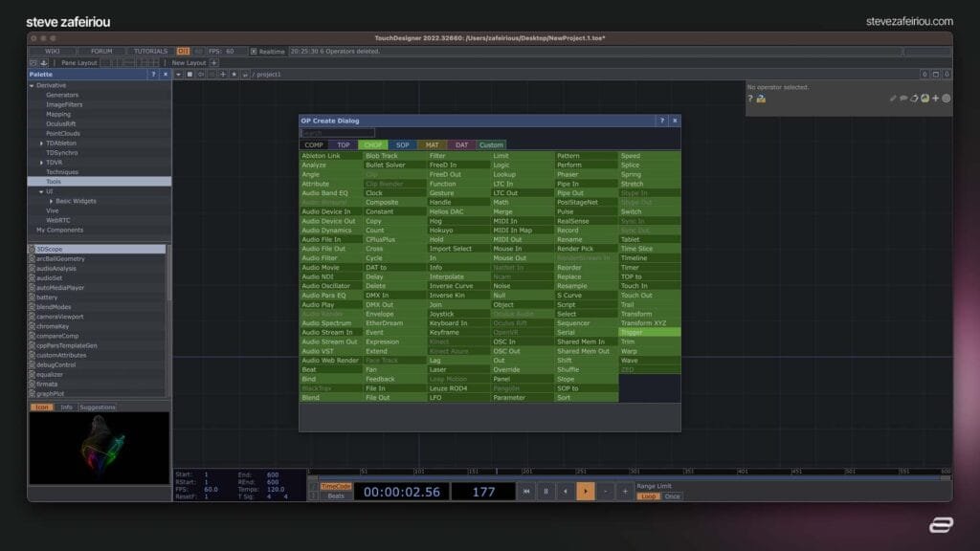Open the WIKI link
Screen dimensions: 980x551
point(53,52)
